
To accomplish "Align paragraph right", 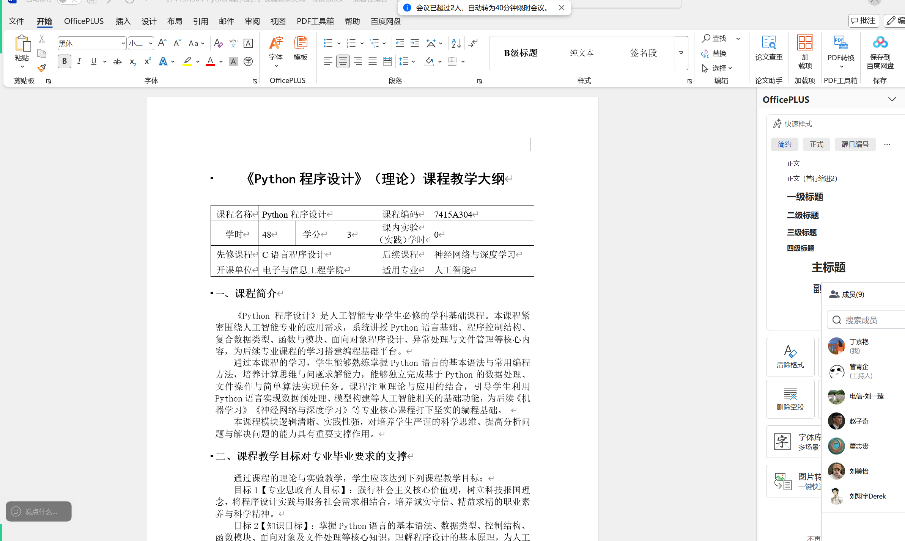I will [358, 61].
